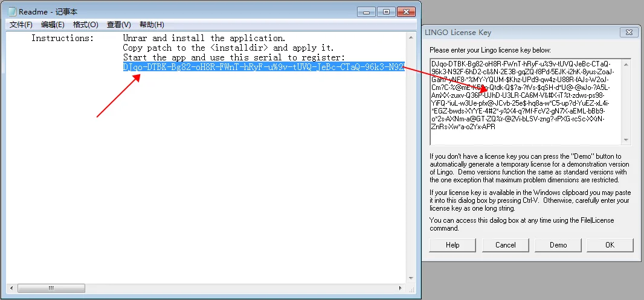Viewport: 644px width, 300px height.
Task: Click the Notepad horizontal scrollbar right arrow
Action: point(399,289)
